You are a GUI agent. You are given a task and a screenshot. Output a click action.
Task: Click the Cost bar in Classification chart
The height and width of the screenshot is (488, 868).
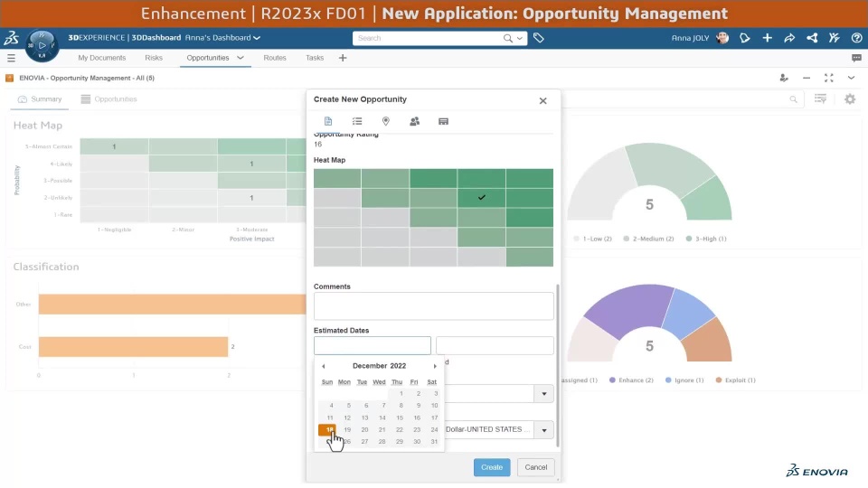pos(133,347)
